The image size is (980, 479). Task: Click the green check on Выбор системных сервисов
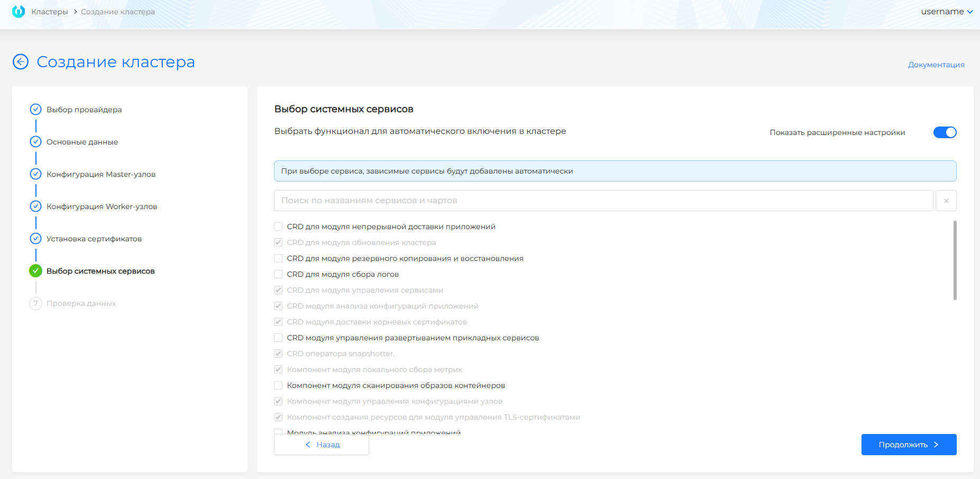coord(35,270)
